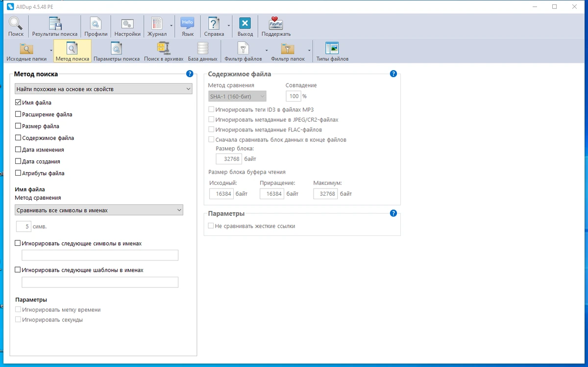Open the SHA-1 (160-бит) comparison dropdown

click(237, 96)
